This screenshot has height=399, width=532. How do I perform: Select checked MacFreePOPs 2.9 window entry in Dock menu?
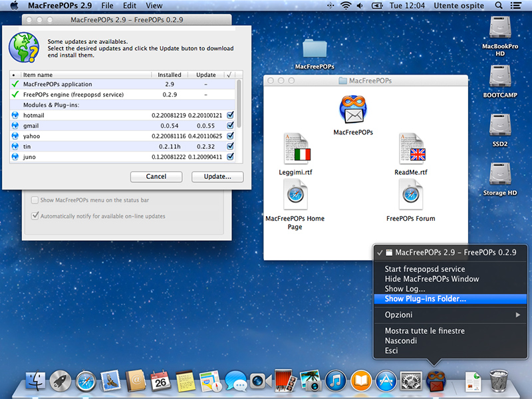[450, 253]
